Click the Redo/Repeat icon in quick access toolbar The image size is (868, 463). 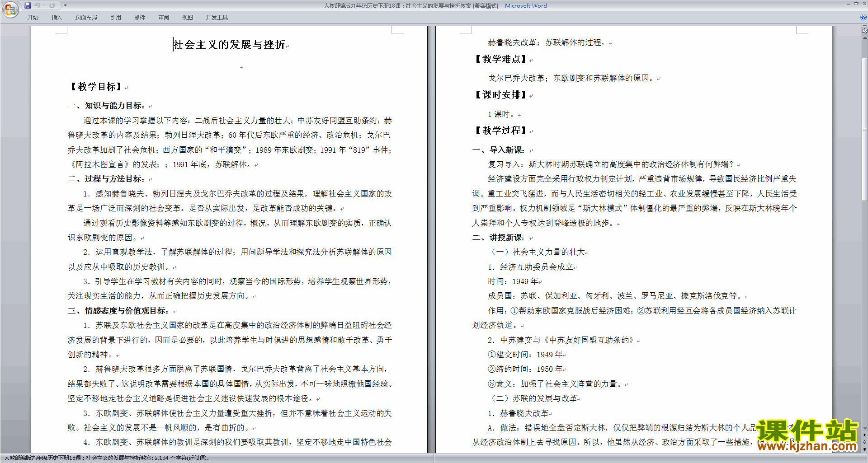(52, 5)
